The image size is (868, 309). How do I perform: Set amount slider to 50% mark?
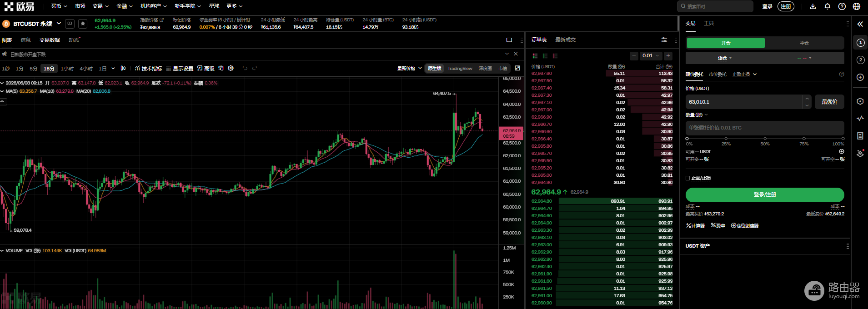(765, 139)
